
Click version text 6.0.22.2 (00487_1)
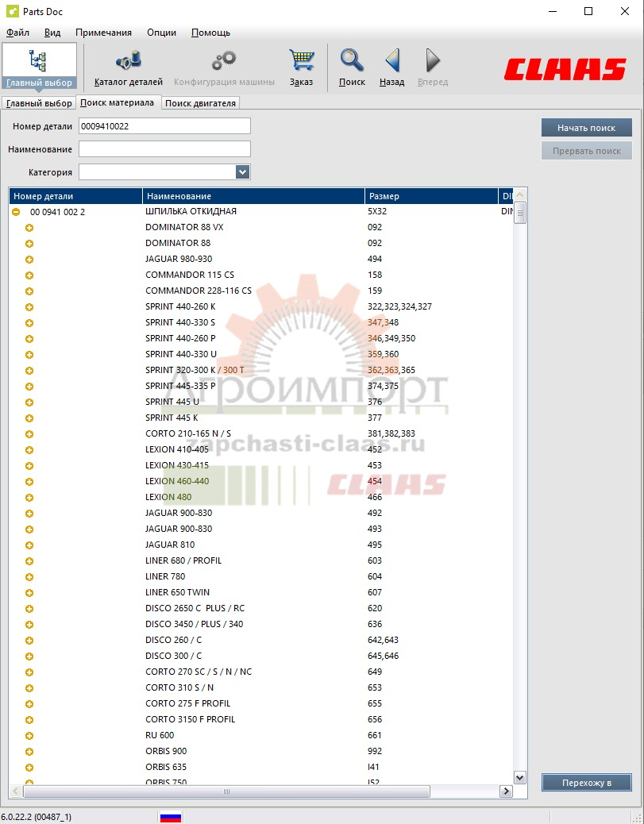coord(37,817)
